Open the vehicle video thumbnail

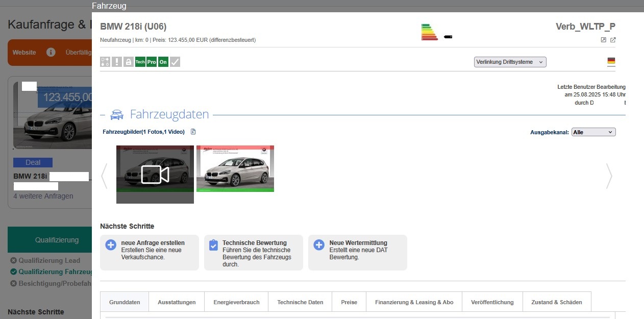[x=155, y=174]
